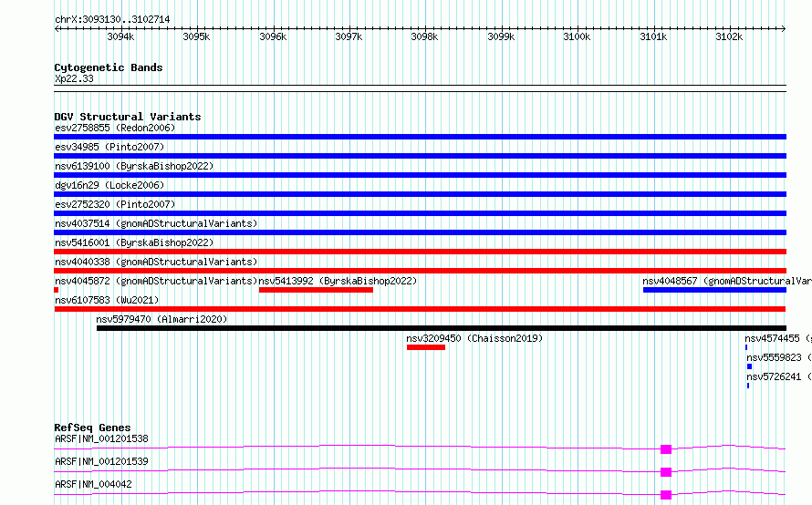Click nsv6139100 (ByrskaBishop2022) label
This screenshot has height=505, width=812.
tap(134, 166)
